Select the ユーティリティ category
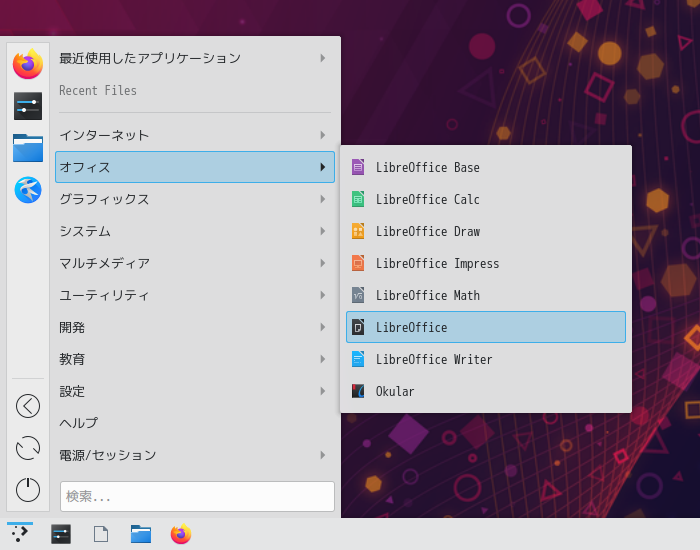This screenshot has height=550, width=700. click(x=195, y=295)
